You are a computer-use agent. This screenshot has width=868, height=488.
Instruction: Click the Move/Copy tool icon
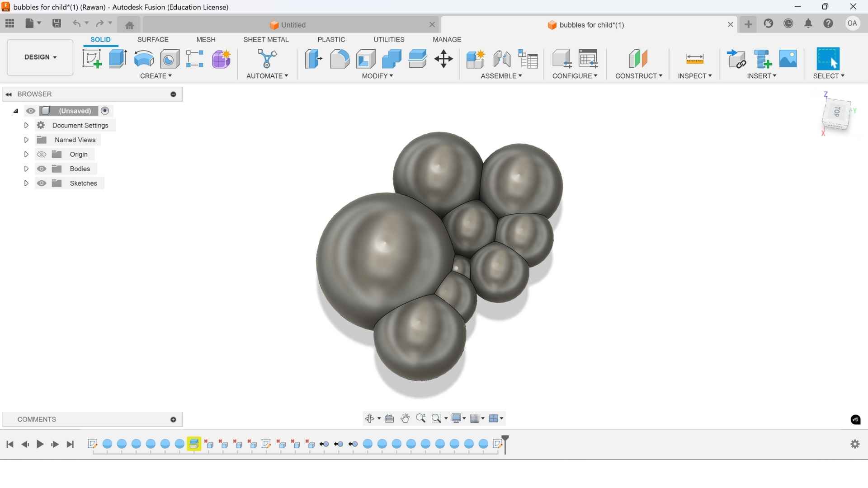[x=443, y=59]
